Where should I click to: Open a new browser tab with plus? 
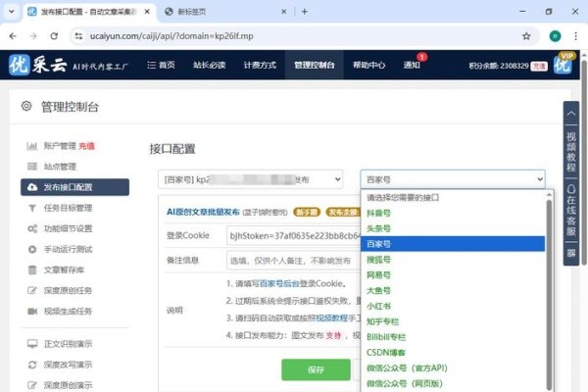click(x=305, y=12)
